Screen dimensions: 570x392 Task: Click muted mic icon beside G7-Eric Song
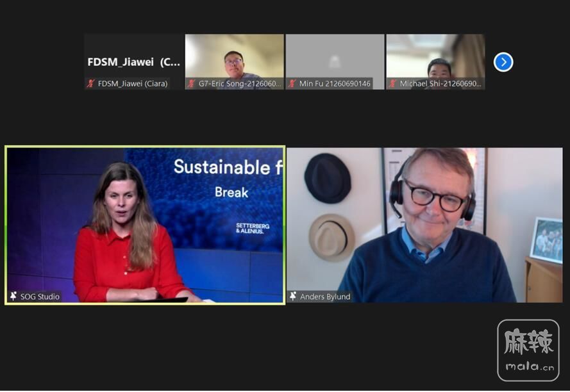click(x=191, y=84)
